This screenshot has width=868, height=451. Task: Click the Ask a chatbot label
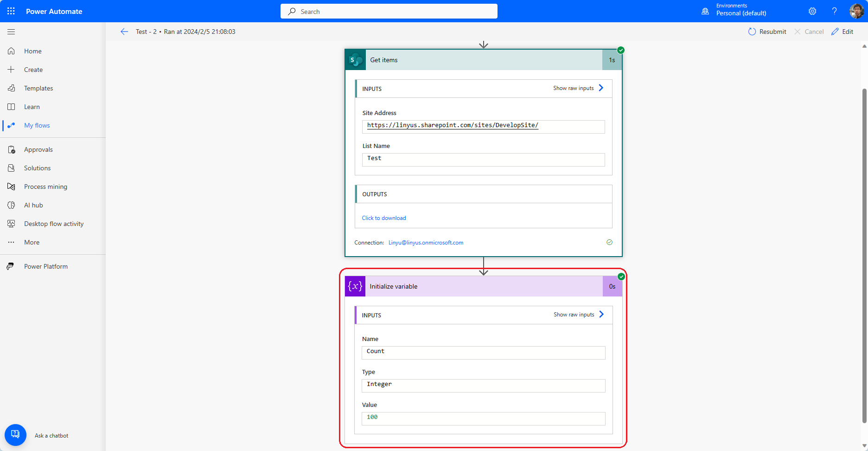(x=51, y=436)
